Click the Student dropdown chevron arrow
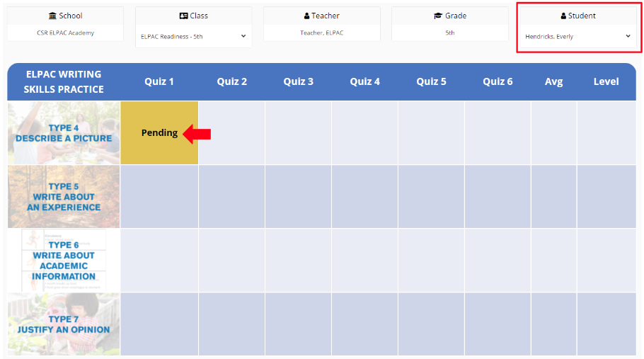 (x=628, y=36)
